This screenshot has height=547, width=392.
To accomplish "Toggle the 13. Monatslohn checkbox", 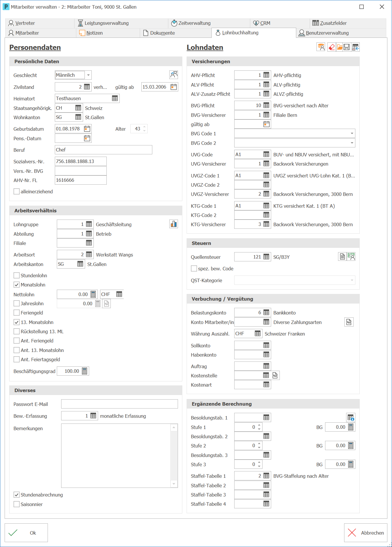I will coord(17,322).
